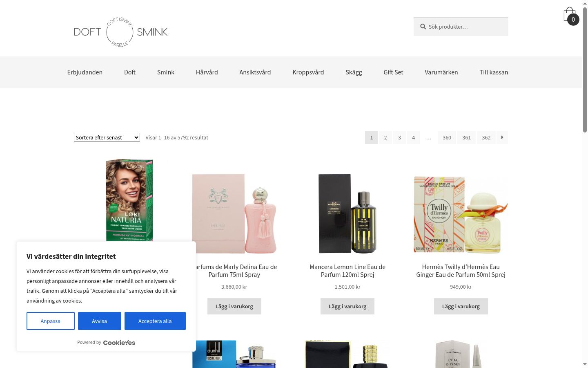Click the 3.660,00 kr price
The width and height of the screenshot is (588, 368).
coord(234,287)
